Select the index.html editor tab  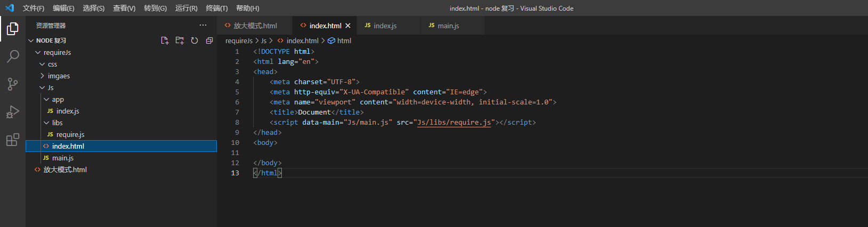pos(325,26)
